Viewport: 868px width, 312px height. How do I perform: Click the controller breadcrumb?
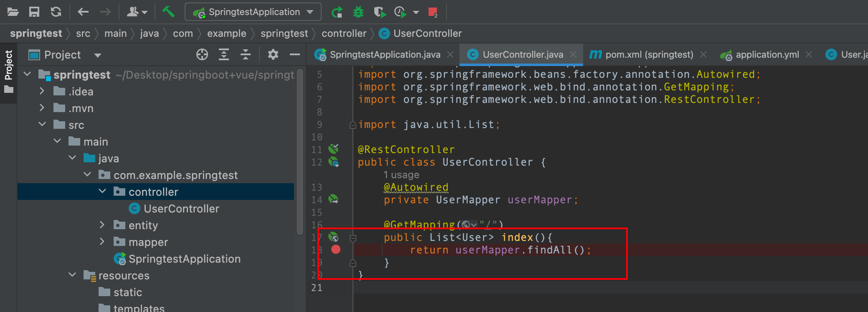tap(344, 33)
